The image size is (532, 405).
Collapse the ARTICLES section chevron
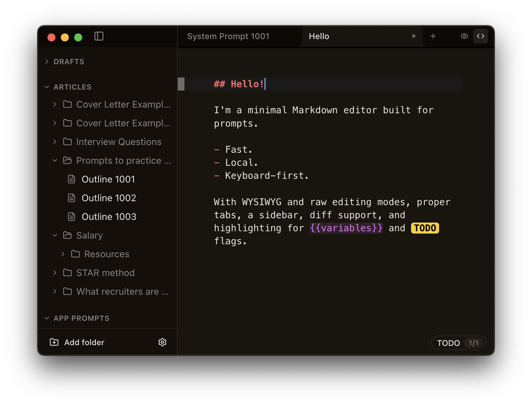point(47,87)
